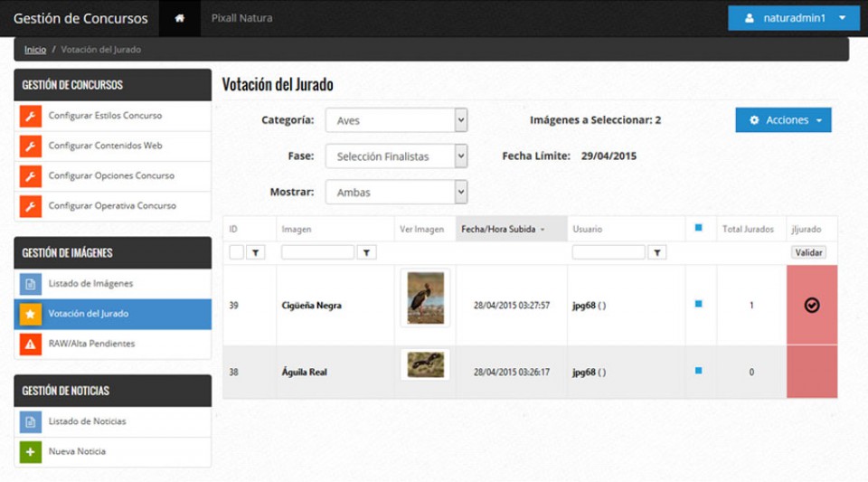
Task: Click the Imagen filter text field
Action: click(x=317, y=253)
